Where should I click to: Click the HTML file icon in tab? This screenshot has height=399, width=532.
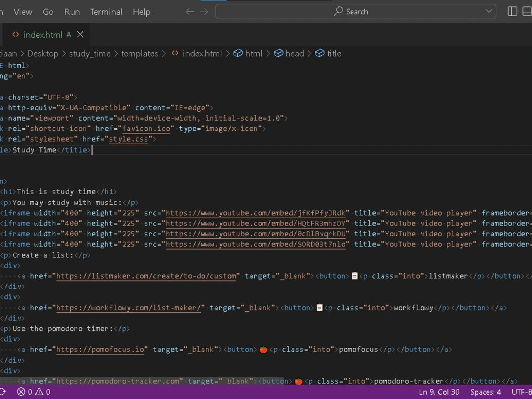click(15, 35)
